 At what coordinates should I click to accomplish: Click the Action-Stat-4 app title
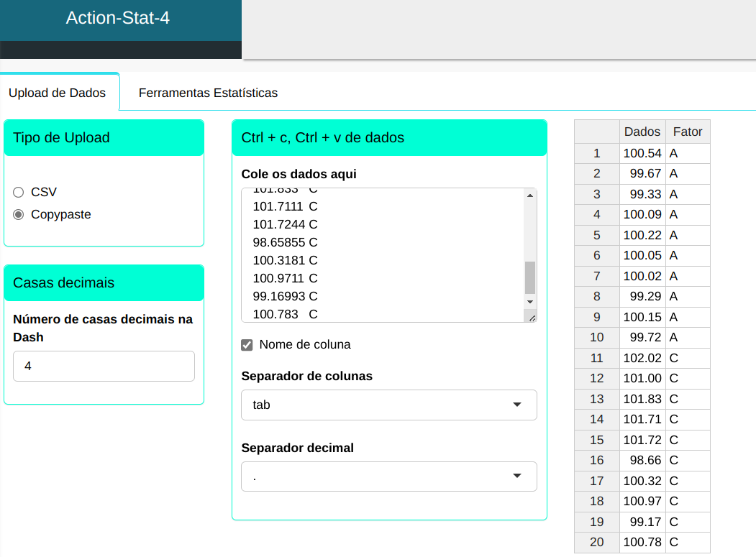click(x=118, y=18)
